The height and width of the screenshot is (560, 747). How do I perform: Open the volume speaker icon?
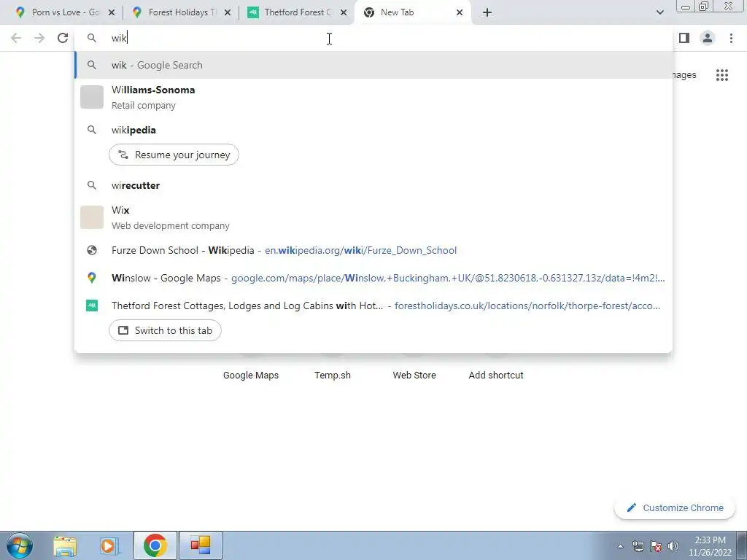tap(673, 546)
